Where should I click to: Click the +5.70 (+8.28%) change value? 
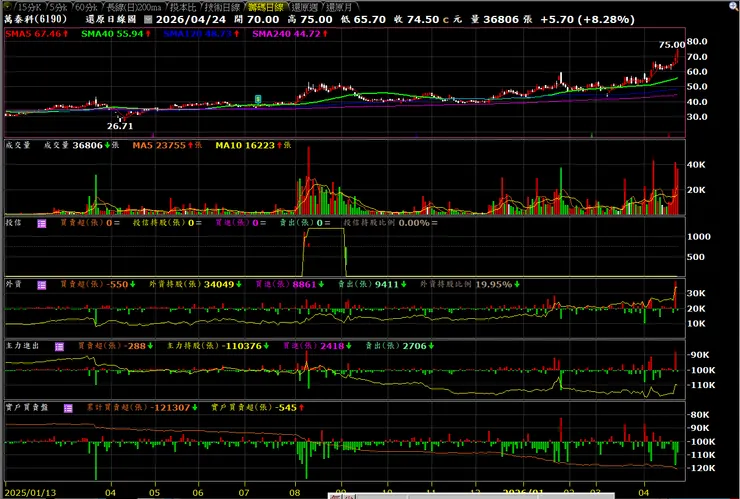point(588,20)
